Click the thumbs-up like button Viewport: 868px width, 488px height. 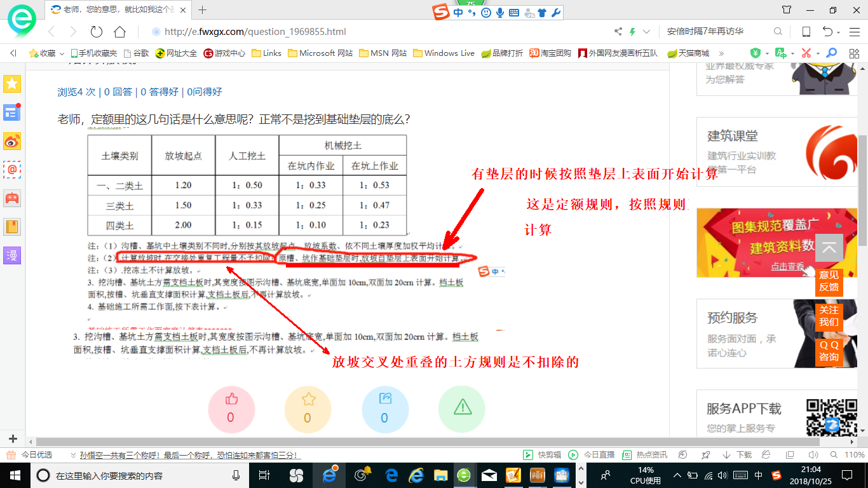[231, 409]
